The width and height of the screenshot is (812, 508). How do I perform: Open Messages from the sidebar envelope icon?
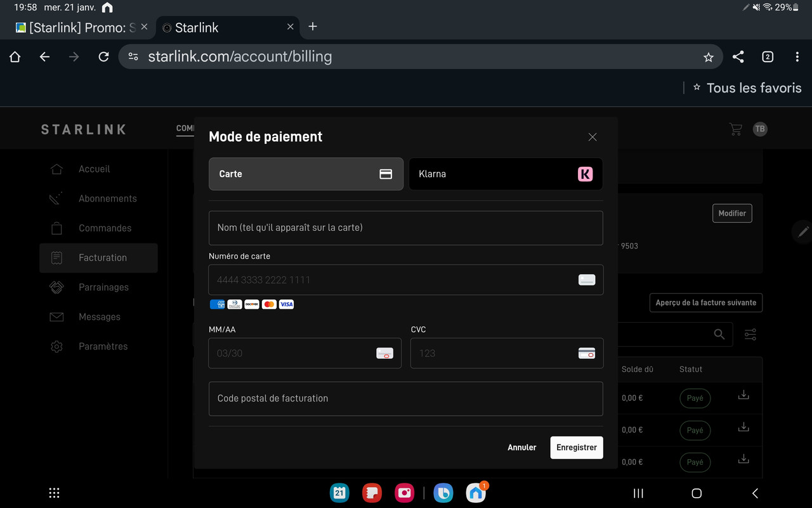[56, 316]
